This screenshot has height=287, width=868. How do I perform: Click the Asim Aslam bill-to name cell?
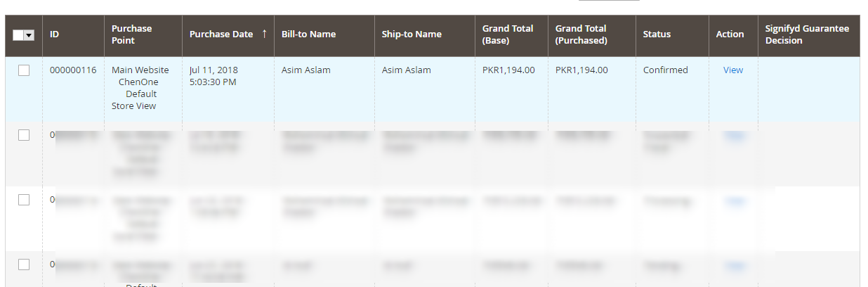point(306,70)
